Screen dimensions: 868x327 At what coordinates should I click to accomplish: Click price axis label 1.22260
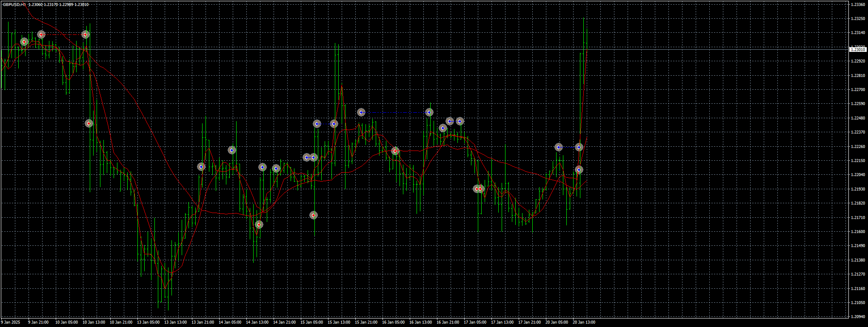(857, 146)
